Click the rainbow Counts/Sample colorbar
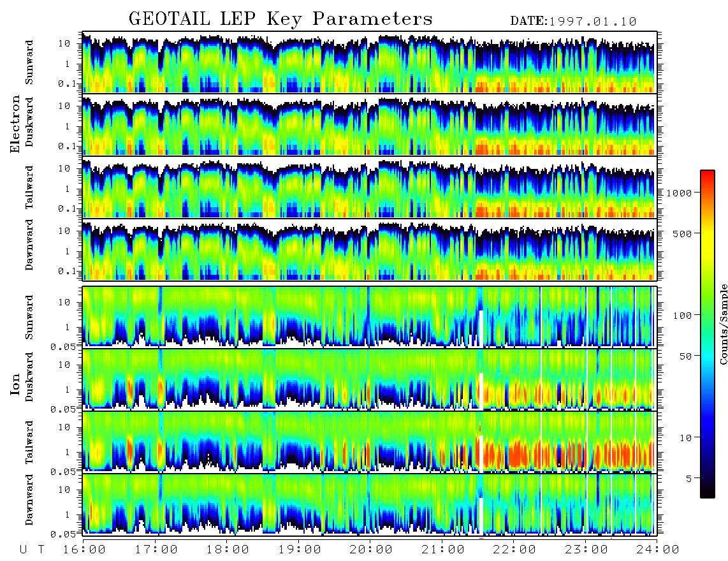This screenshot has height=561, width=728. [x=707, y=334]
